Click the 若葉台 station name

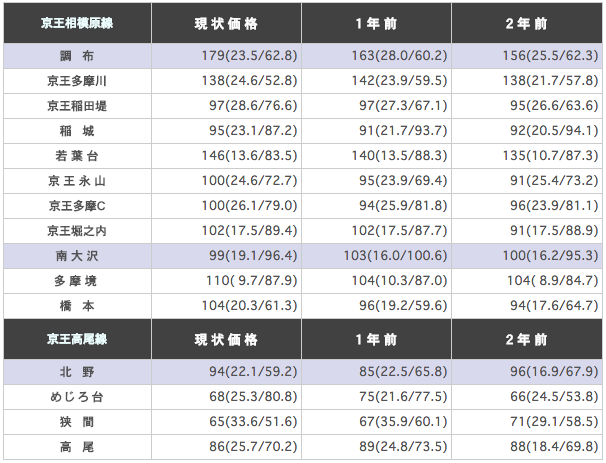77,156
